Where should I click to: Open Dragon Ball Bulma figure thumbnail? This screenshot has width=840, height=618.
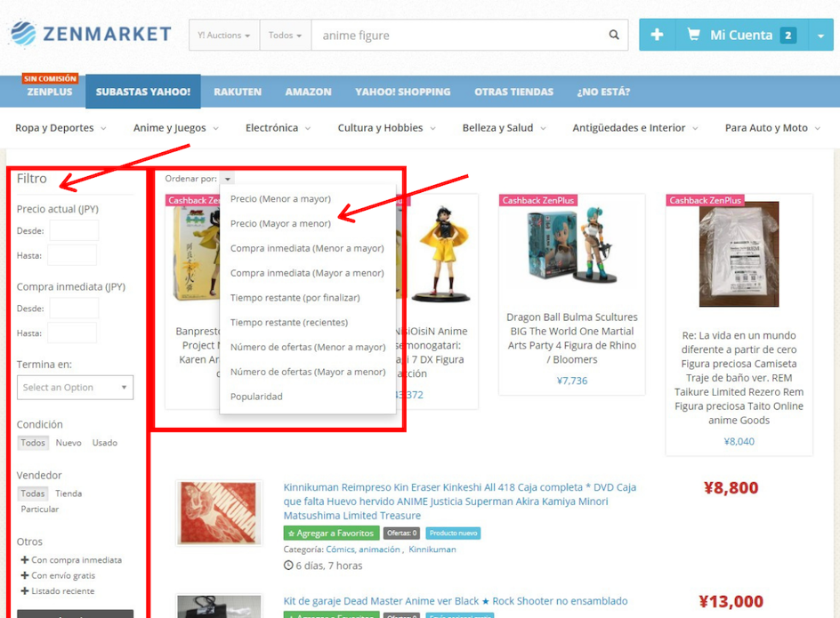coord(571,245)
